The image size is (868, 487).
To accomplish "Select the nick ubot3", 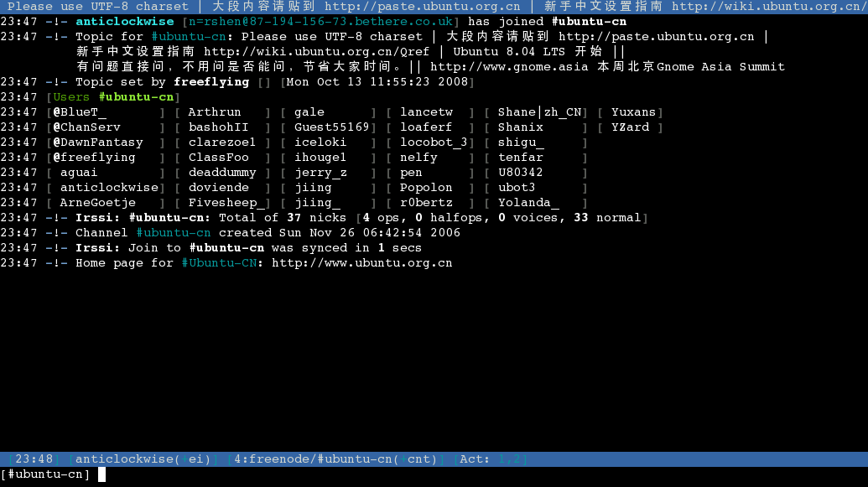I will click(x=517, y=188).
